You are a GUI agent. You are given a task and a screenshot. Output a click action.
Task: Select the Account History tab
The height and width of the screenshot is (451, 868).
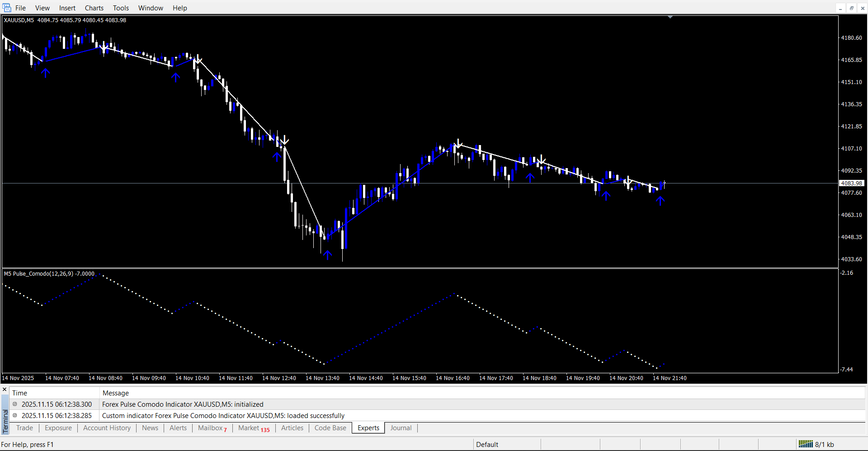click(107, 428)
